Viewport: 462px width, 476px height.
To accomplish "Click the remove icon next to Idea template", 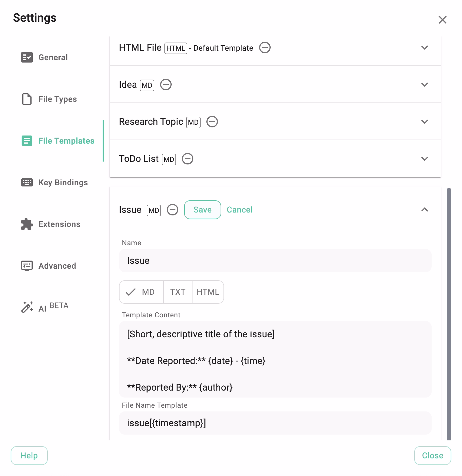I will click(166, 85).
